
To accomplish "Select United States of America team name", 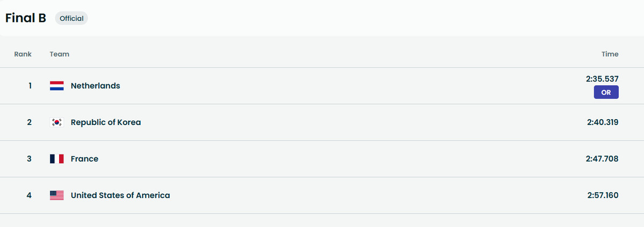I will (120, 195).
